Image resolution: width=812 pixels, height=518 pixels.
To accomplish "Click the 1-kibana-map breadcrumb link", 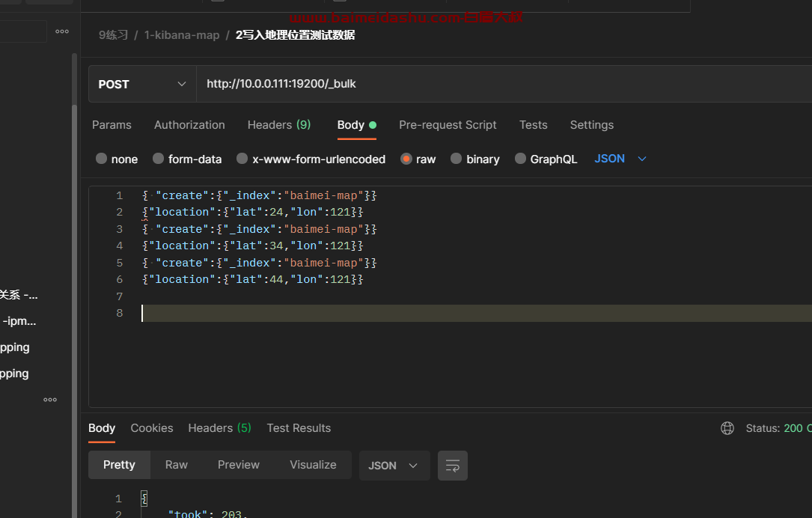I will pos(182,35).
